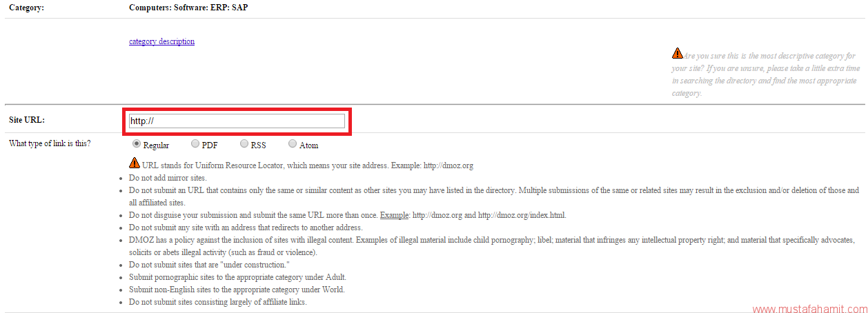Open the category description link
868x313 pixels.
161,41
